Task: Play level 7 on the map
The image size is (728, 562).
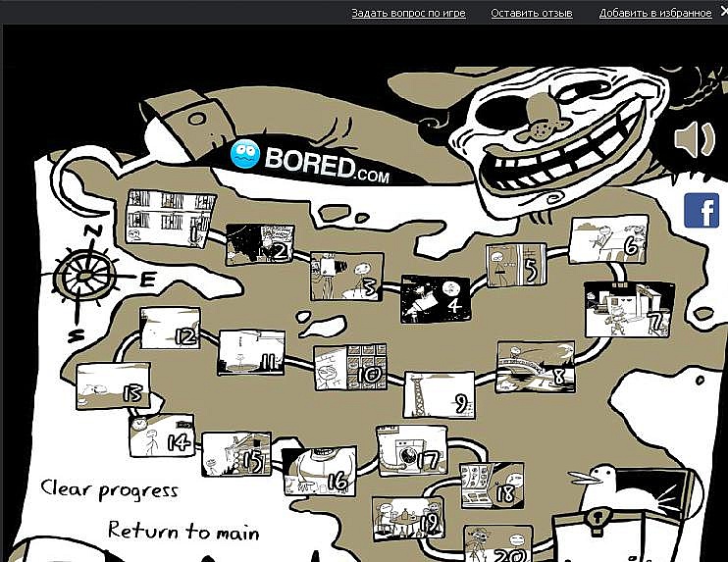Action: pos(629,309)
